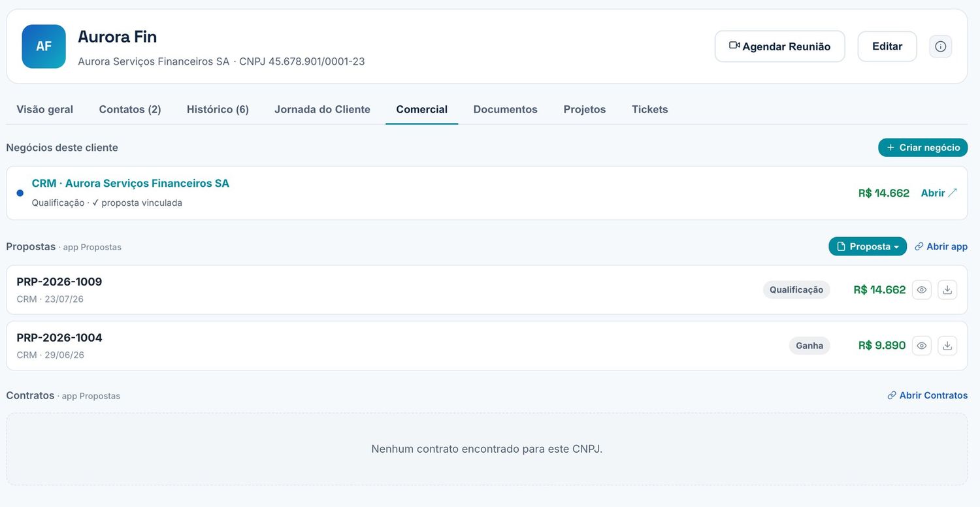
Task: Click the 'CRM · 23/07/26' proposal date
Action: [x=50, y=299]
